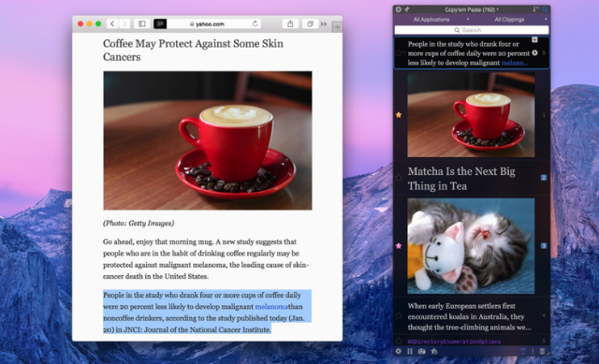599x364 pixels.
Task: Delete the coffee study text clipping
Action: tap(534, 52)
